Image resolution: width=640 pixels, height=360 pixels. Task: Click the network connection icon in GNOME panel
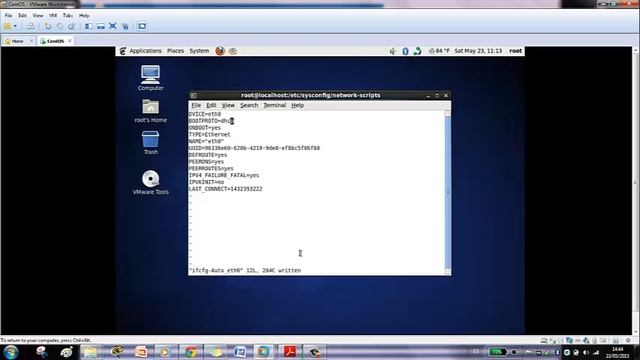[417, 51]
